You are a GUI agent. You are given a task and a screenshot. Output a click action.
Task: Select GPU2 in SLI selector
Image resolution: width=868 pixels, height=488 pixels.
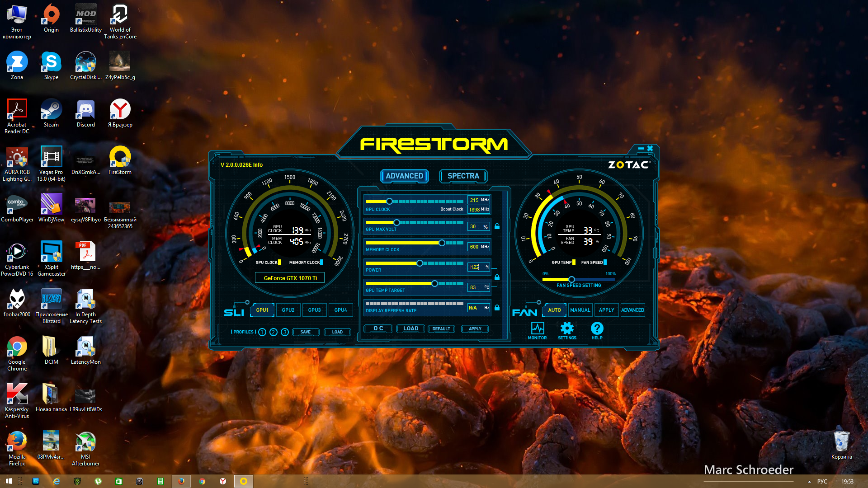point(288,310)
